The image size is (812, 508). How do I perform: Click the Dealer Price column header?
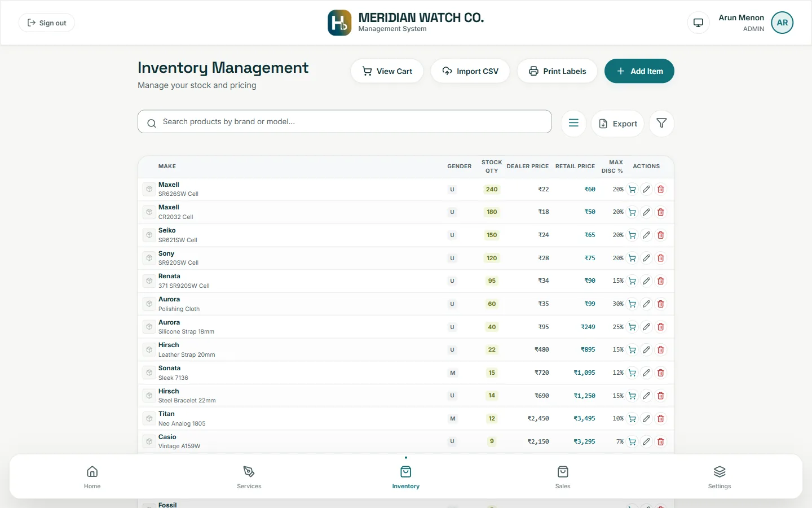528,167
